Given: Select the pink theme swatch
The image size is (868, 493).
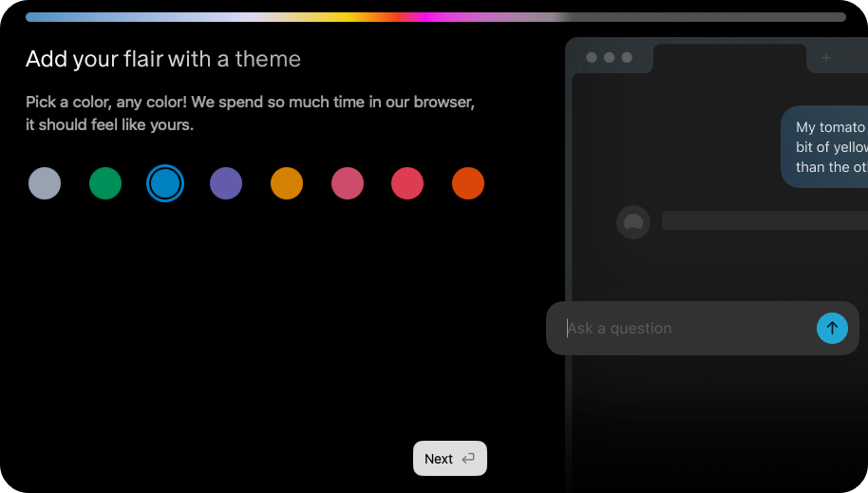Looking at the screenshot, I should point(347,183).
